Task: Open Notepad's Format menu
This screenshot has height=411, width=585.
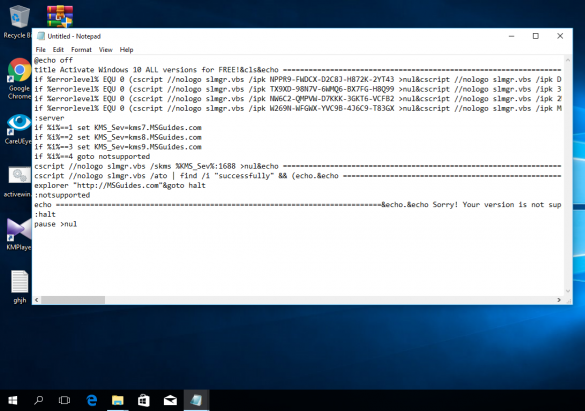Action: tap(81, 50)
